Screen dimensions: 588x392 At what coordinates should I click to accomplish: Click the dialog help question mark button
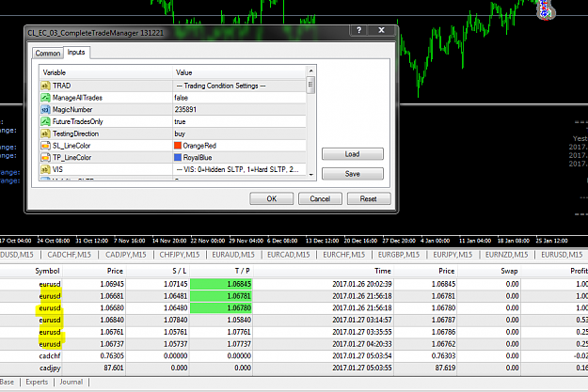(x=358, y=30)
